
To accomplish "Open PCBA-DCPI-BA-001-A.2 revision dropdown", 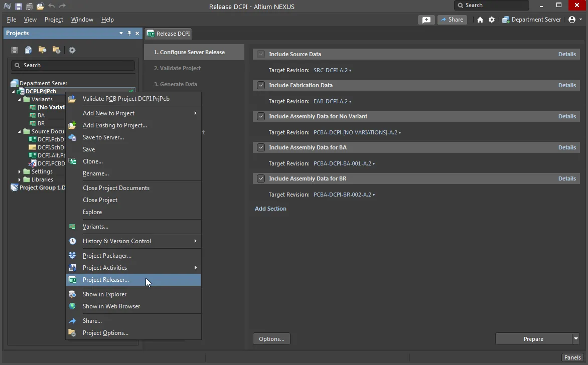I will click(344, 164).
